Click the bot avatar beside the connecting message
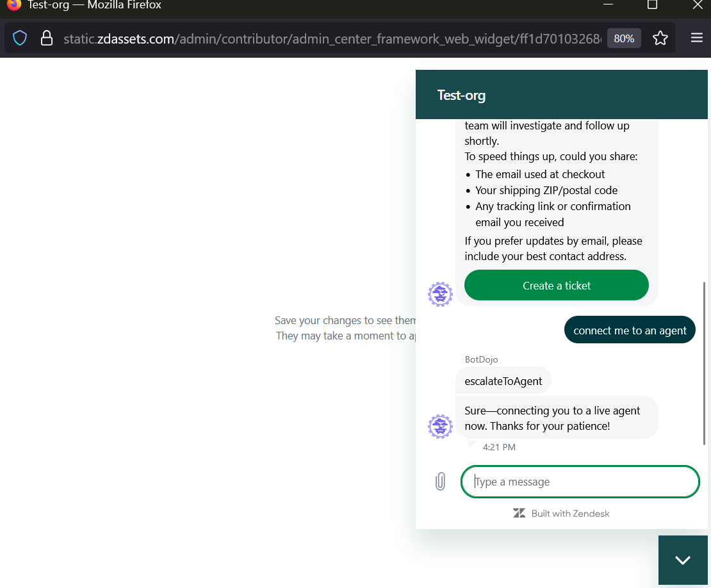711x588 pixels. [440, 427]
